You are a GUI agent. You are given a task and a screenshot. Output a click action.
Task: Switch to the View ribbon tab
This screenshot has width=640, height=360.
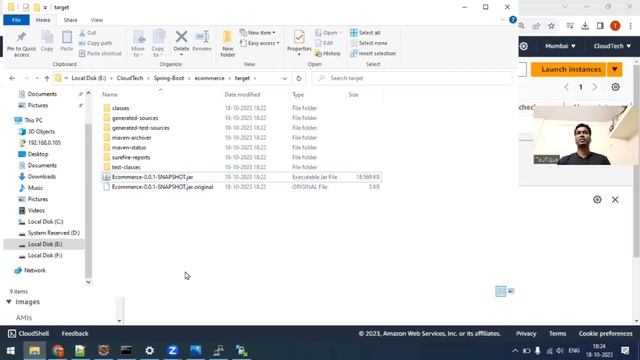97,20
